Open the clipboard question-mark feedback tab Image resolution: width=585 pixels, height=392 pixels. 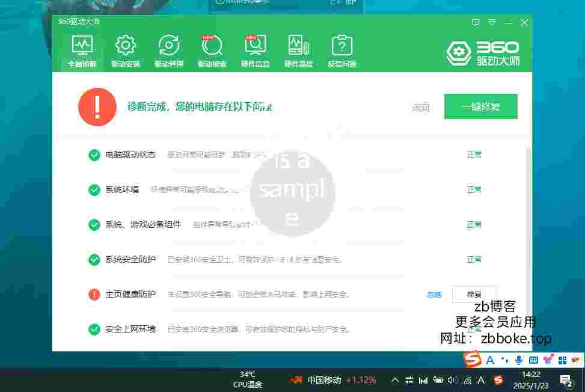click(x=342, y=52)
